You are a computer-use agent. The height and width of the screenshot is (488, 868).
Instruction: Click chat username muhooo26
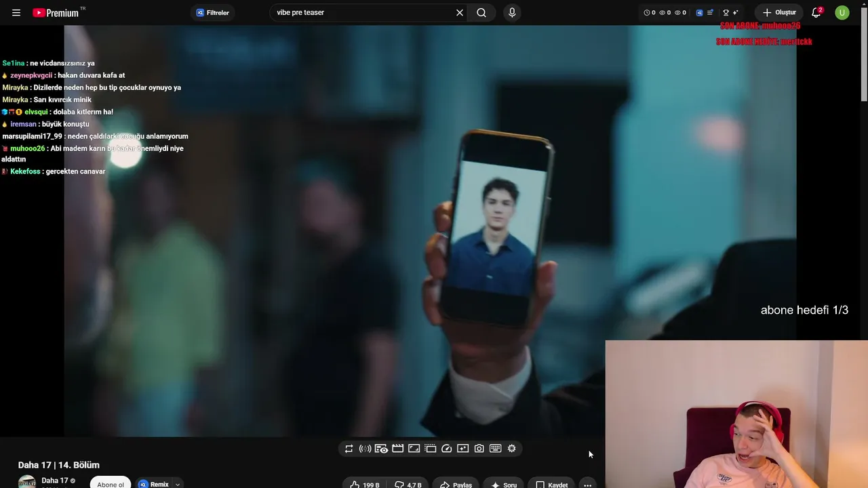(27, 148)
